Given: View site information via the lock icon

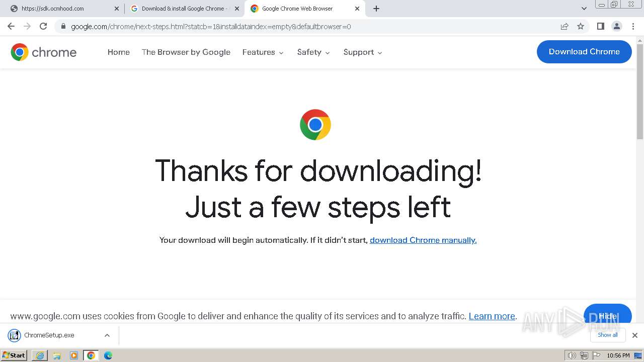Looking at the screenshot, I should click(63, 26).
